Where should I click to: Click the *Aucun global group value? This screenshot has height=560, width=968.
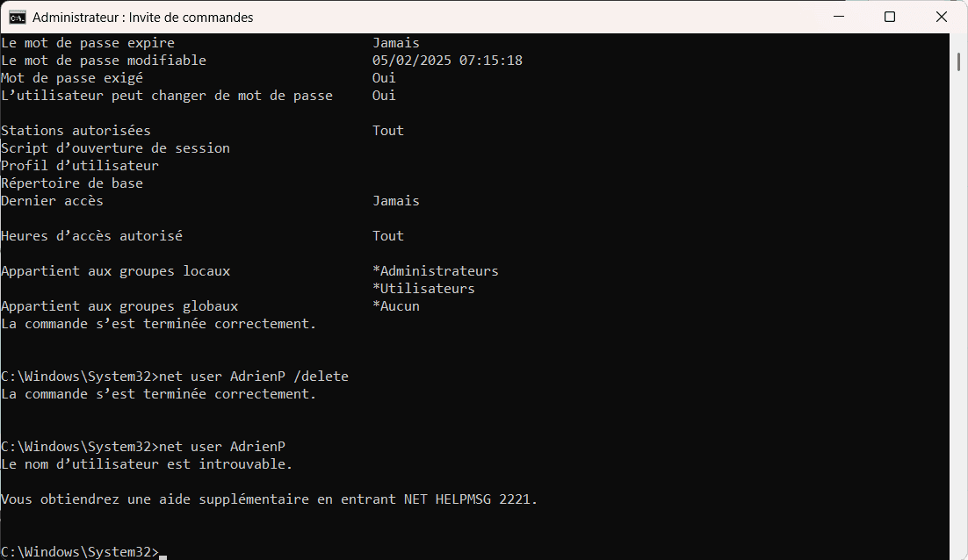click(395, 306)
